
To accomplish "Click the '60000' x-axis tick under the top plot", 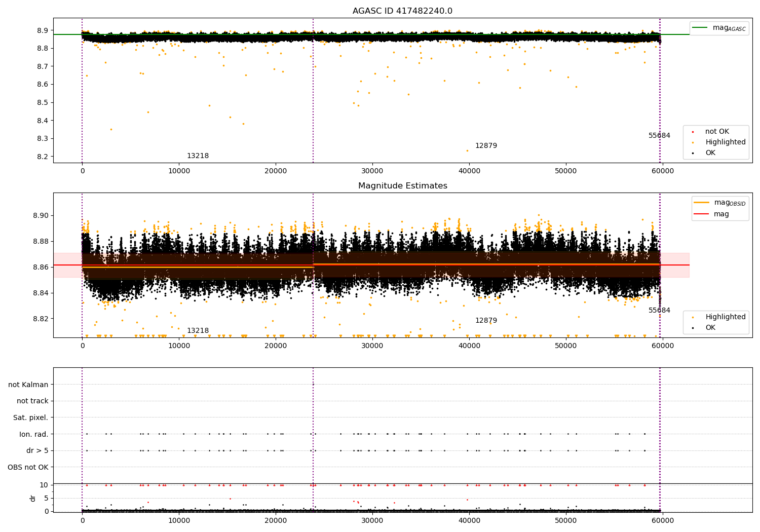I will point(663,171).
